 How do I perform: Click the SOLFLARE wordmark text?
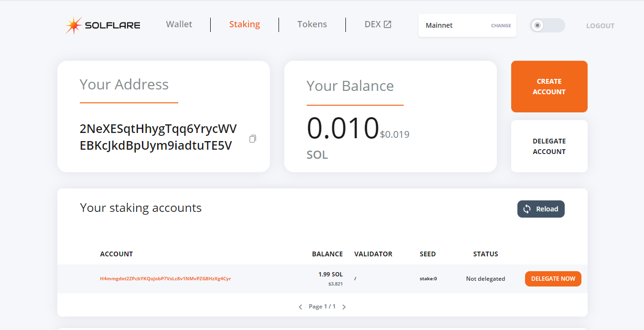coord(112,25)
